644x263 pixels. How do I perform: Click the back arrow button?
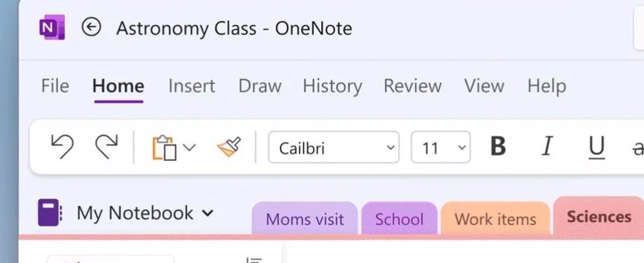(91, 27)
